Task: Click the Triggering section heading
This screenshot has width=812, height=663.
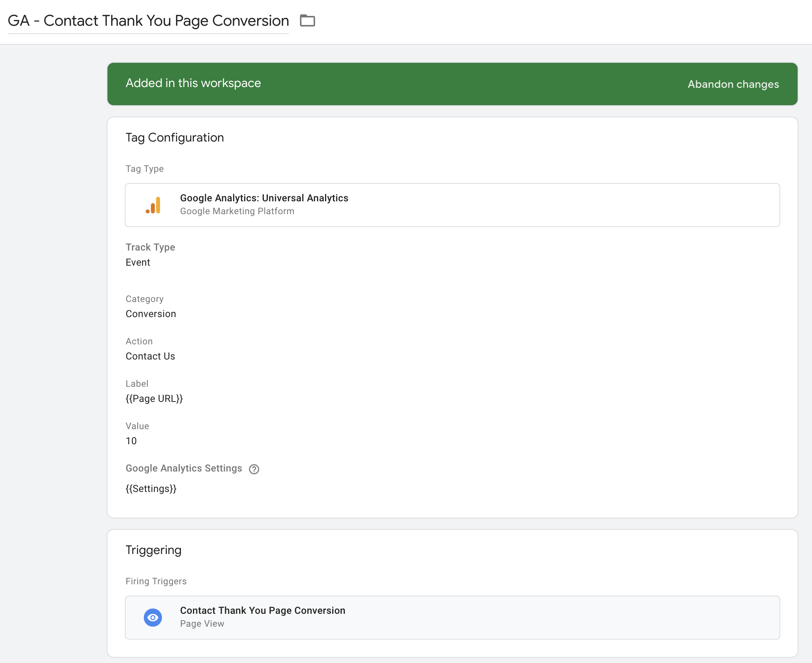Action: tap(154, 550)
